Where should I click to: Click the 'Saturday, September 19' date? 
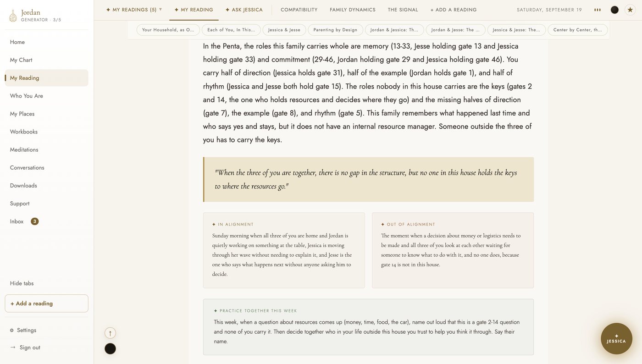coord(549,10)
